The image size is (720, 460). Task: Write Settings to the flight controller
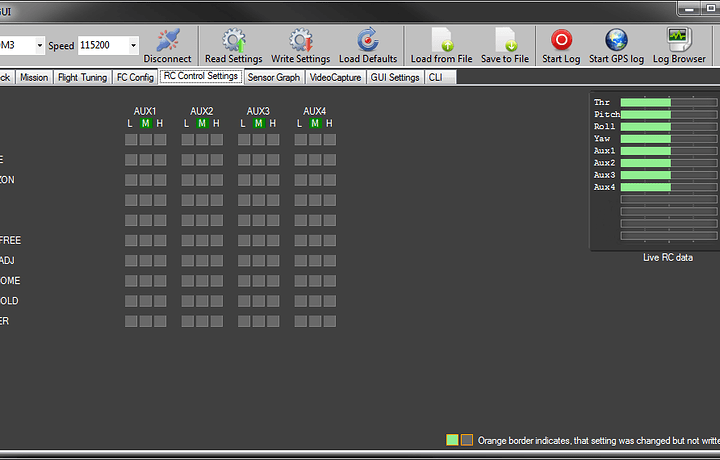[x=300, y=45]
